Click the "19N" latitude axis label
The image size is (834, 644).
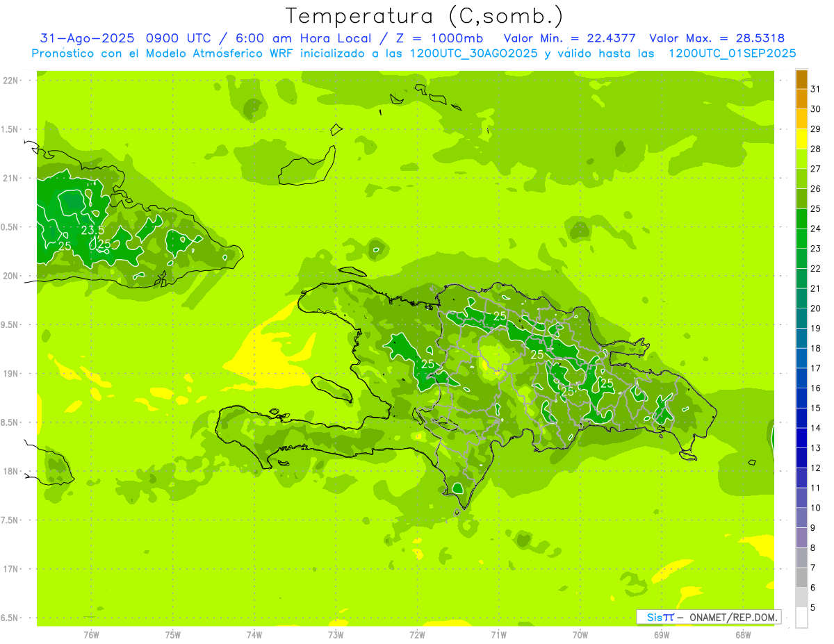click(x=10, y=373)
